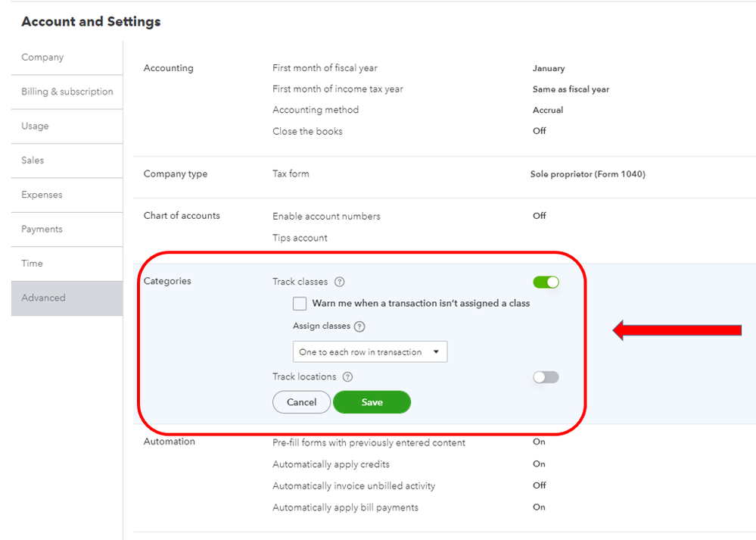Switch to the Payments tab
Image resolution: width=756 pixels, height=540 pixels.
tap(42, 229)
